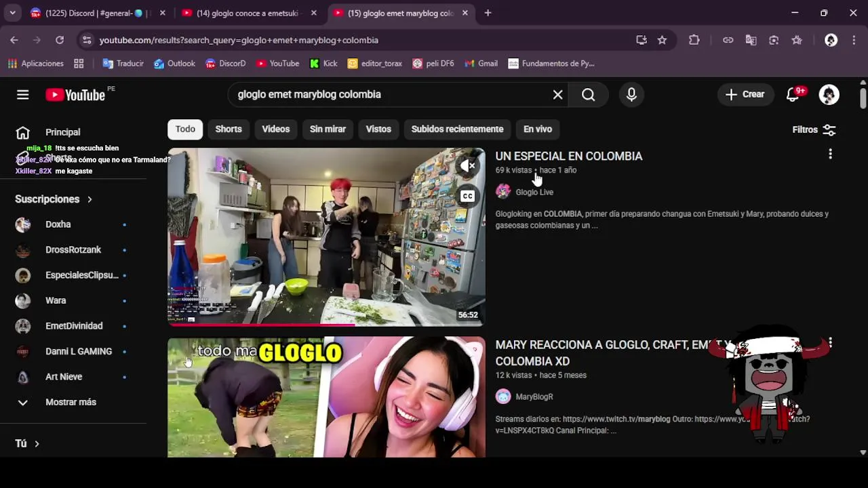Image resolution: width=868 pixels, height=488 pixels.
Task: Bookmark this page with the star icon
Action: pyautogui.click(x=662, y=40)
